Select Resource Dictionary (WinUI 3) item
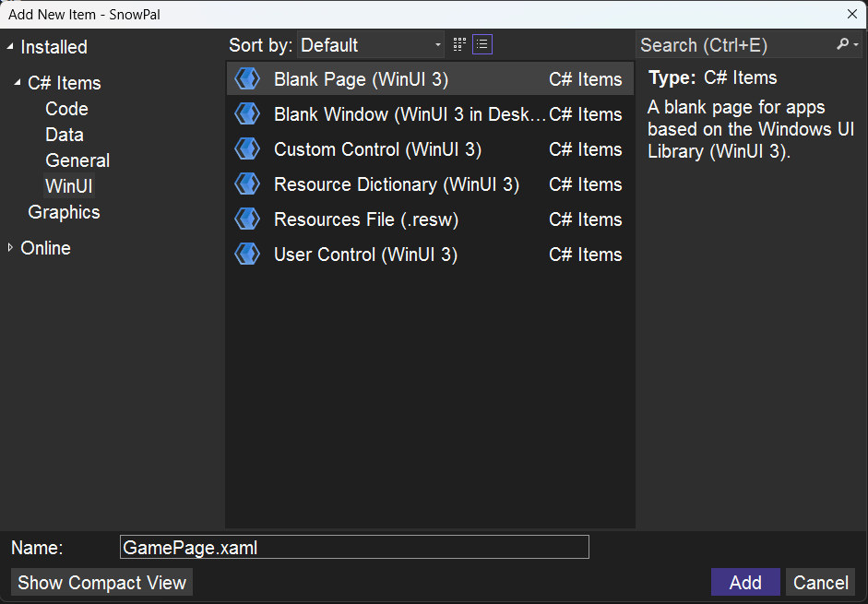This screenshot has height=604, width=868. [x=430, y=184]
